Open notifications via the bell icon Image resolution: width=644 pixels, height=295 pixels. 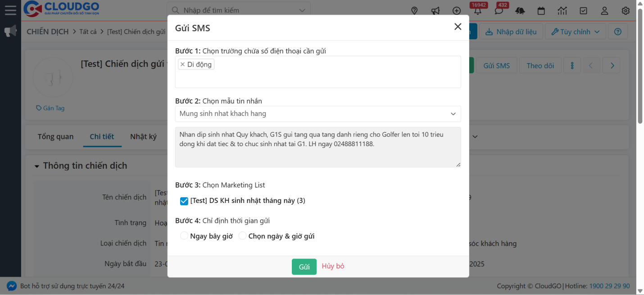(477, 10)
